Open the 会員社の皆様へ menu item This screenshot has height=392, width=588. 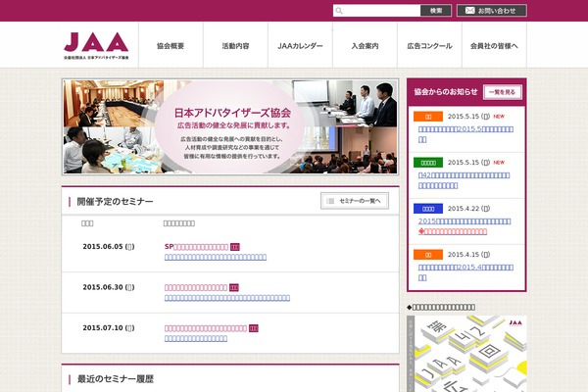click(494, 46)
